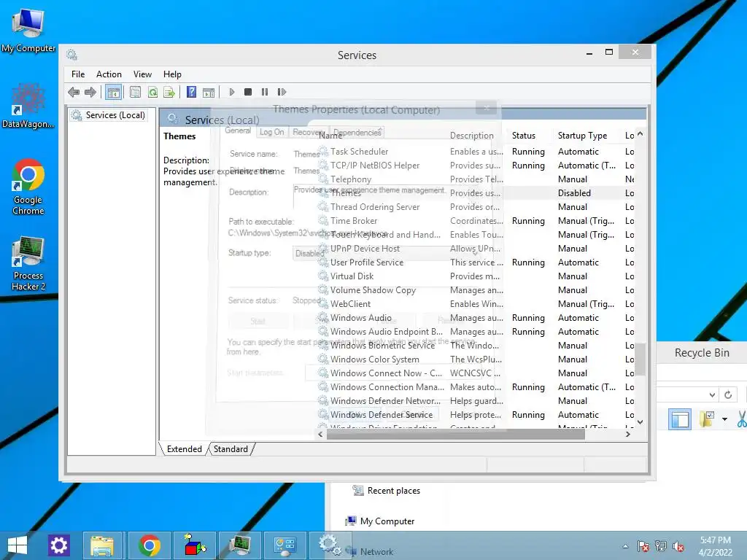This screenshot has width=747, height=560.
Task: Open Chrome from the taskbar
Action: point(149,545)
